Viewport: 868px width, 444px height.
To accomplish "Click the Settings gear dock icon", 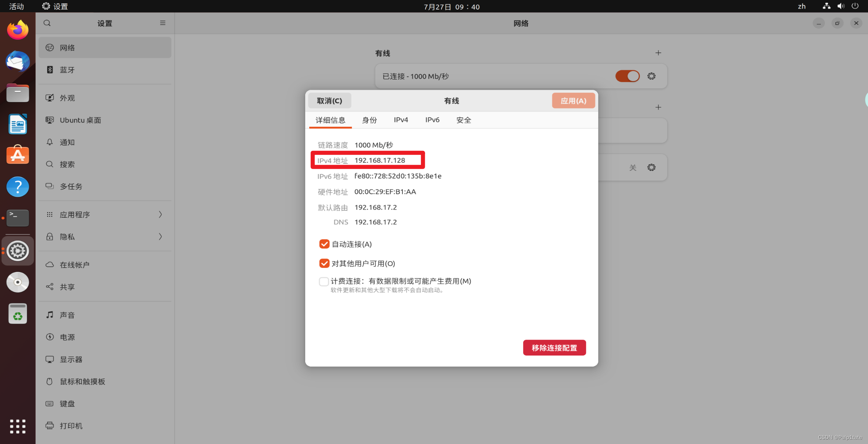I will coord(17,251).
